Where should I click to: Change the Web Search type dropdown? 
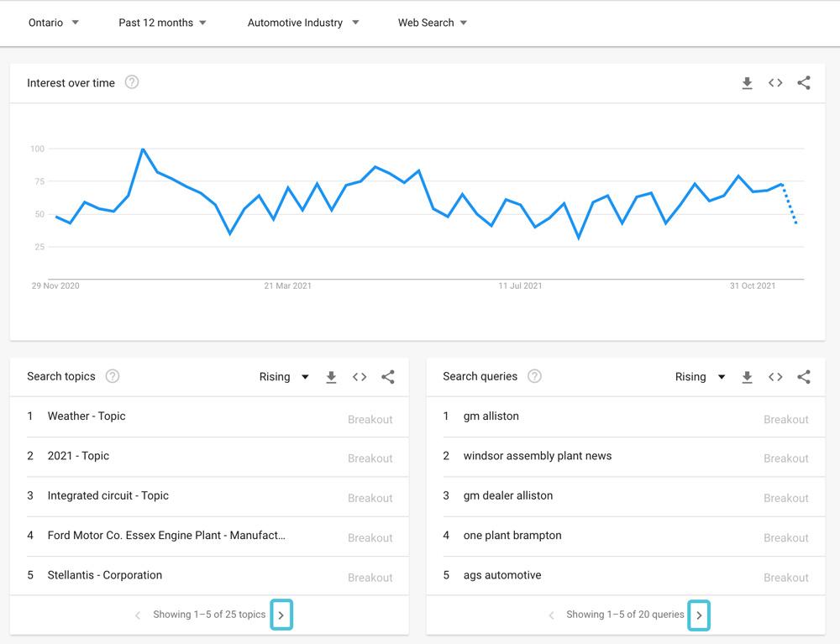coord(433,23)
